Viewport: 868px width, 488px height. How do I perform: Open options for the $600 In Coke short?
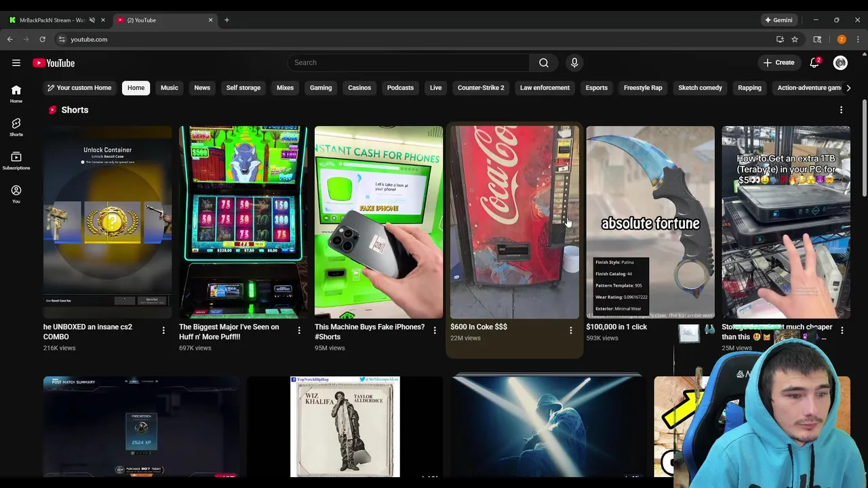pos(570,330)
